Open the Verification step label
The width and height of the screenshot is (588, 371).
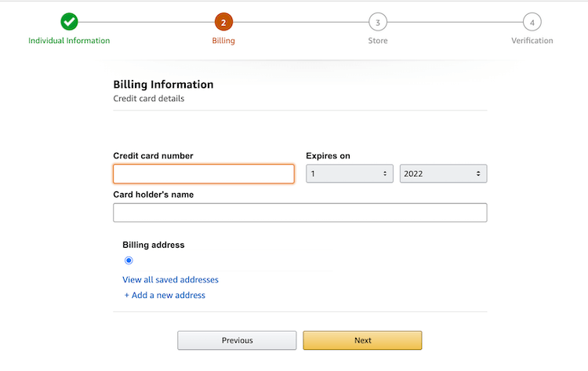tap(532, 41)
